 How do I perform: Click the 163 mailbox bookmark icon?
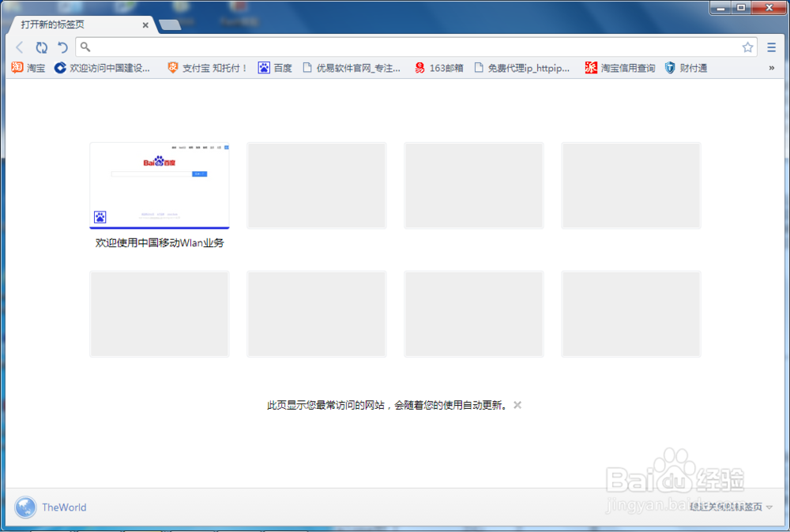(x=419, y=67)
